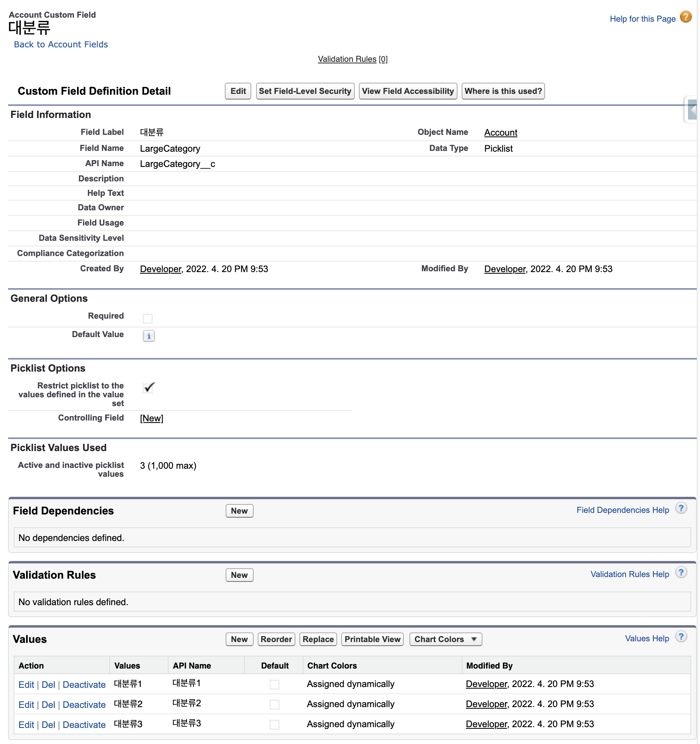Toggle Default checkbox for 대분류2
The height and width of the screenshot is (744, 700).
pyautogui.click(x=275, y=704)
